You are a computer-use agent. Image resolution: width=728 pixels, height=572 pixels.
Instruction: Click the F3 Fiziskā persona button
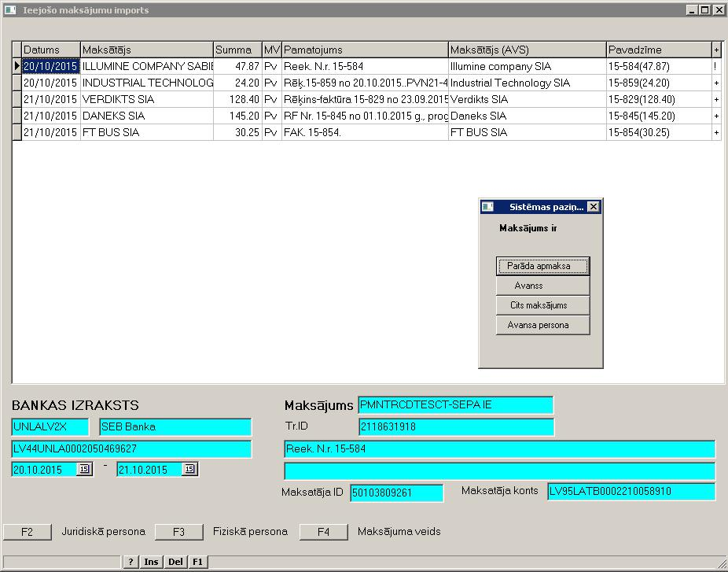[178, 532]
